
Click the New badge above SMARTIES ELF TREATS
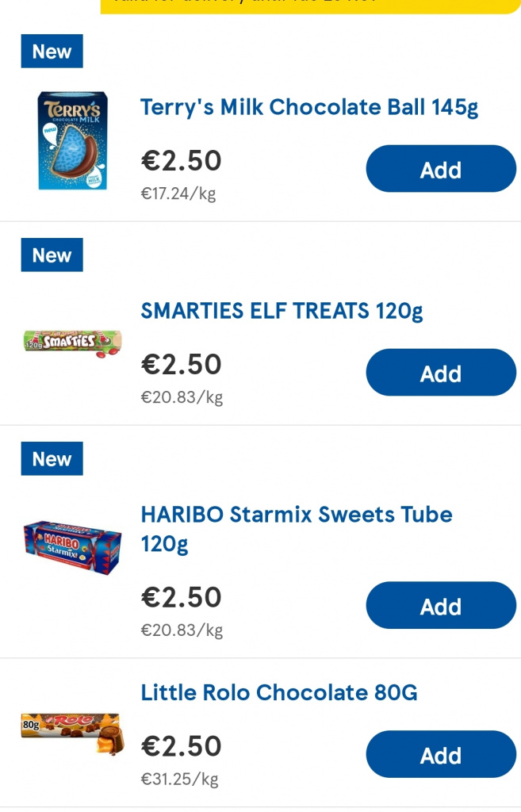pyautogui.click(x=51, y=255)
